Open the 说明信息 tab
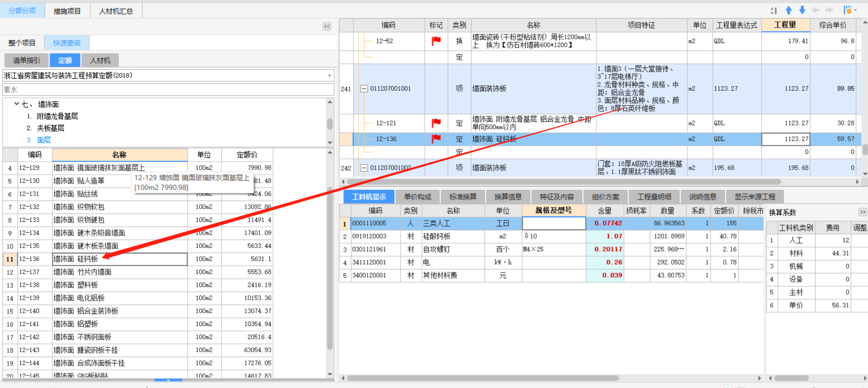The width and height of the screenshot is (868, 388). coord(703,196)
